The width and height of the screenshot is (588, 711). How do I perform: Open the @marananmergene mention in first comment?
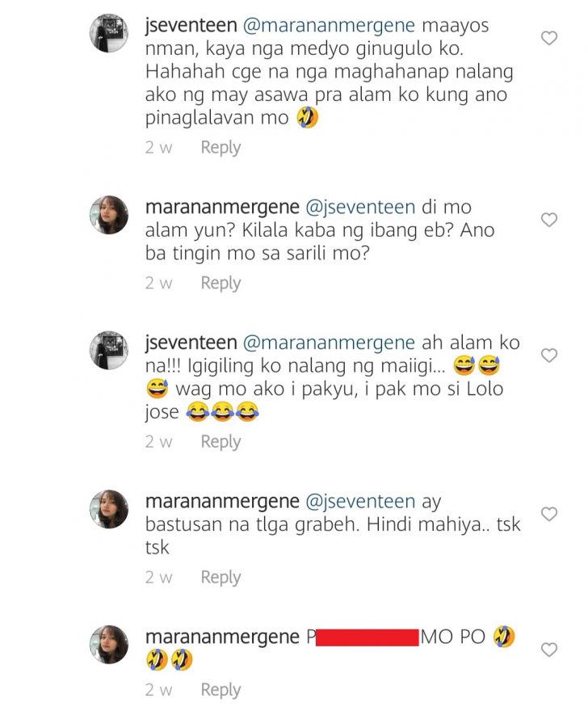point(330,25)
